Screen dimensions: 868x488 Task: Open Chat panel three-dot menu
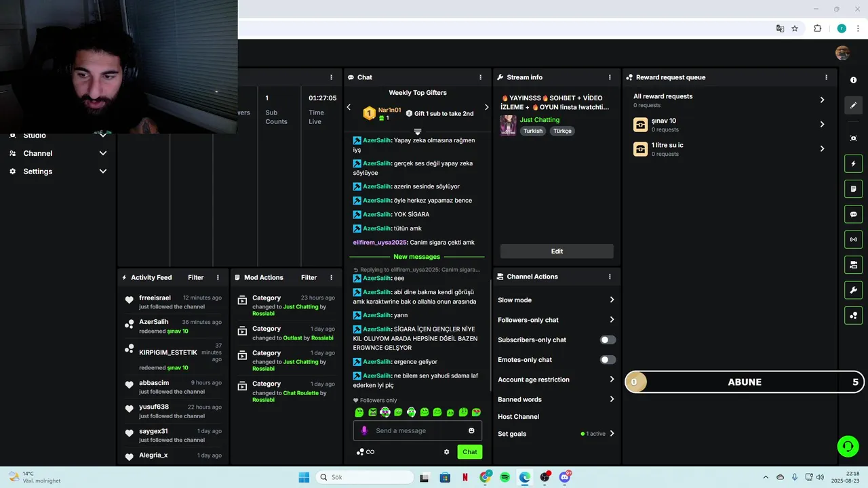coord(480,77)
